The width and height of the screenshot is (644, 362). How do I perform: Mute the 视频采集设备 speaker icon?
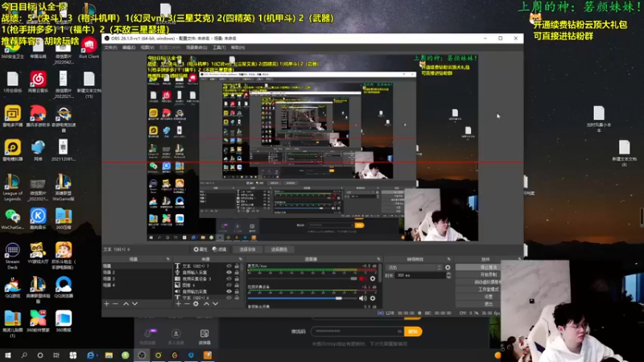[x=363, y=298]
